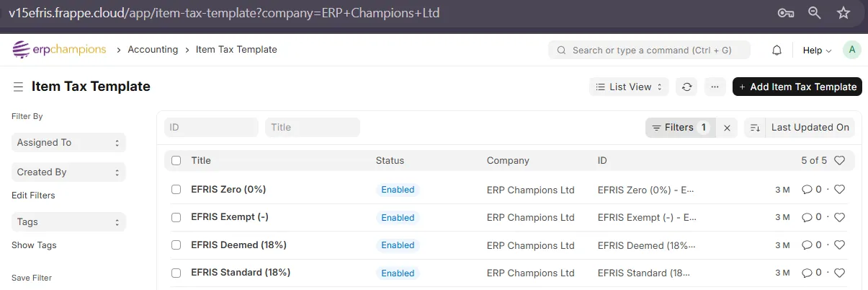Expand the Assigned To filter dropdown

point(68,143)
